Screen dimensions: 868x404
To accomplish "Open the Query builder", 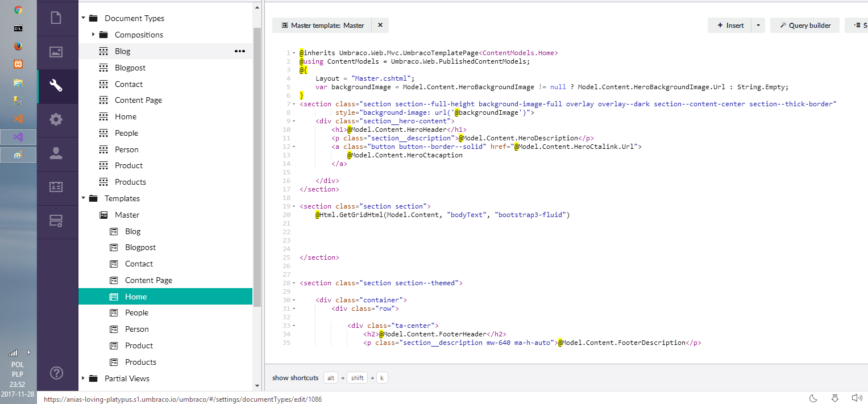I will coord(805,25).
